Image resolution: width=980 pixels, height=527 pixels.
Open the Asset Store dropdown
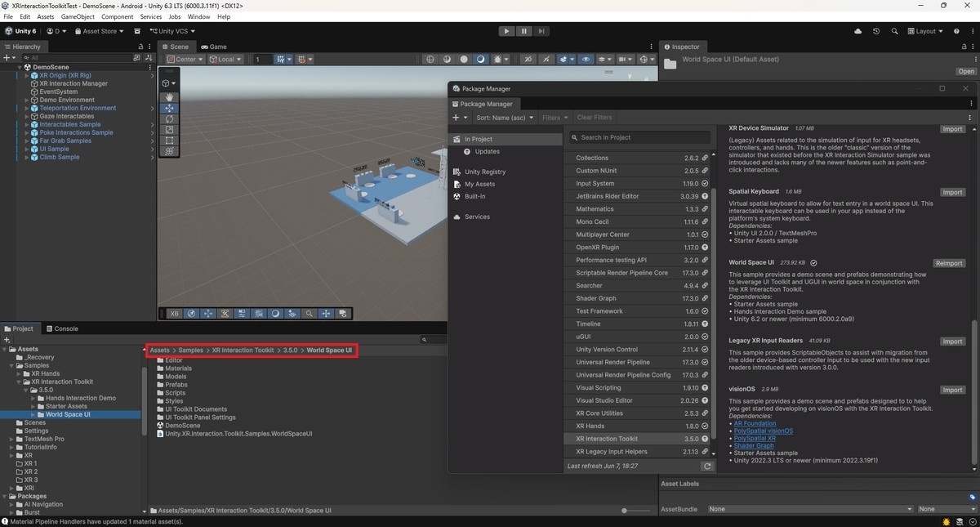[99, 31]
